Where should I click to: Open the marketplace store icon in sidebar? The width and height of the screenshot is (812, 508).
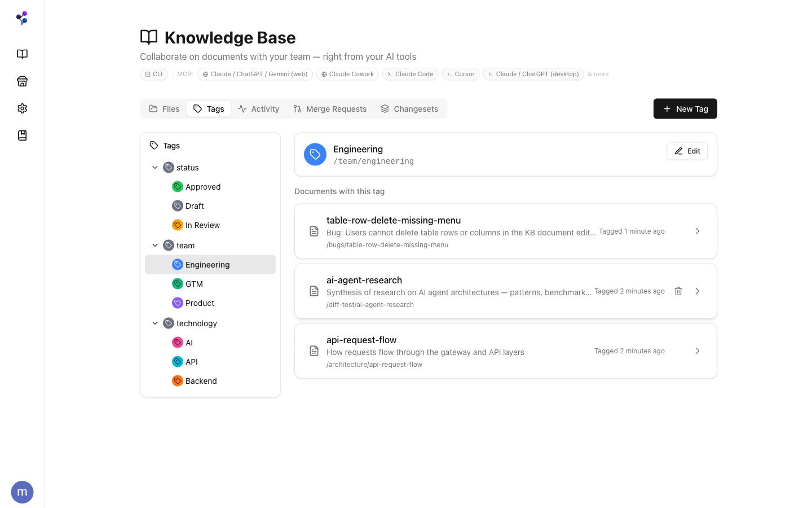(x=22, y=81)
